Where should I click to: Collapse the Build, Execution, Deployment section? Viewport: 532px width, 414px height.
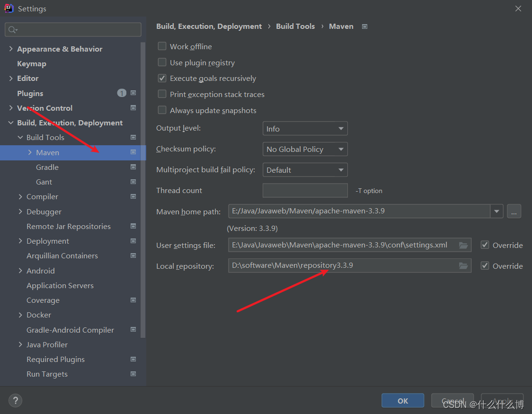pos(11,123)
